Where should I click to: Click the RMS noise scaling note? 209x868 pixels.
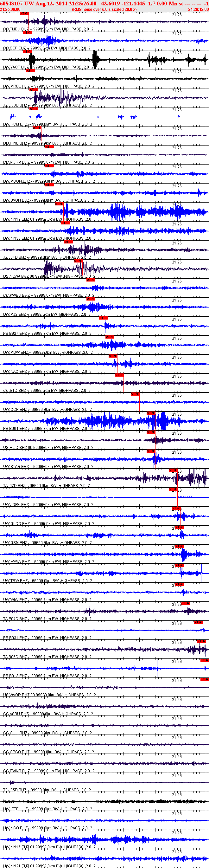(x=104, y=10)
